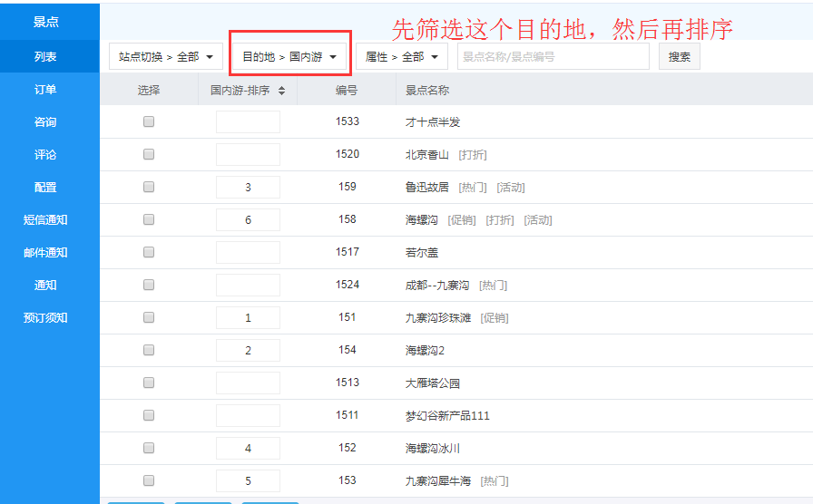813x504 pixels.
Task: Click the 搜索 button
Action: click(x=680, y=56)
